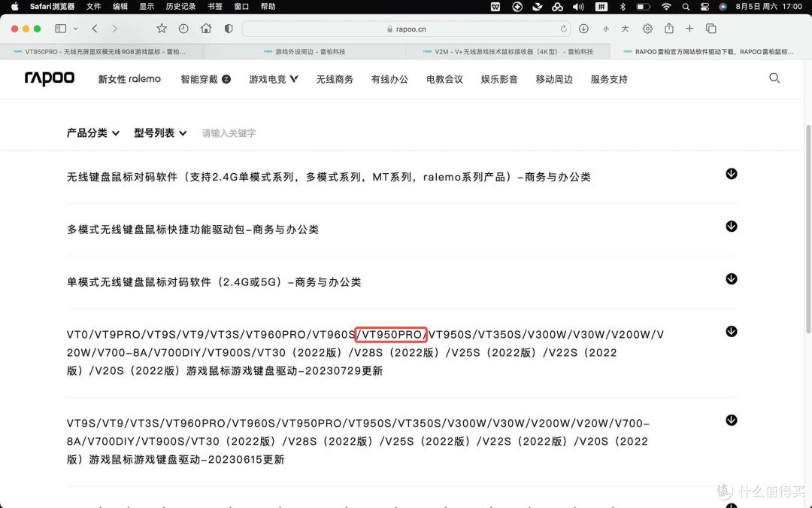This screenshot has width=812, height=508.
Task: Expand the 型号列表 dropdown
Action: (160, 132)
